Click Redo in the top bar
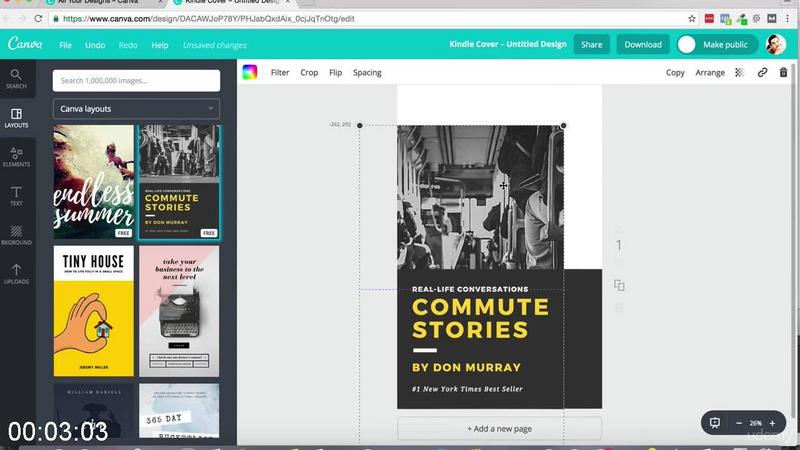This screenshot has height=450, width=800. [x=128, y=45]
